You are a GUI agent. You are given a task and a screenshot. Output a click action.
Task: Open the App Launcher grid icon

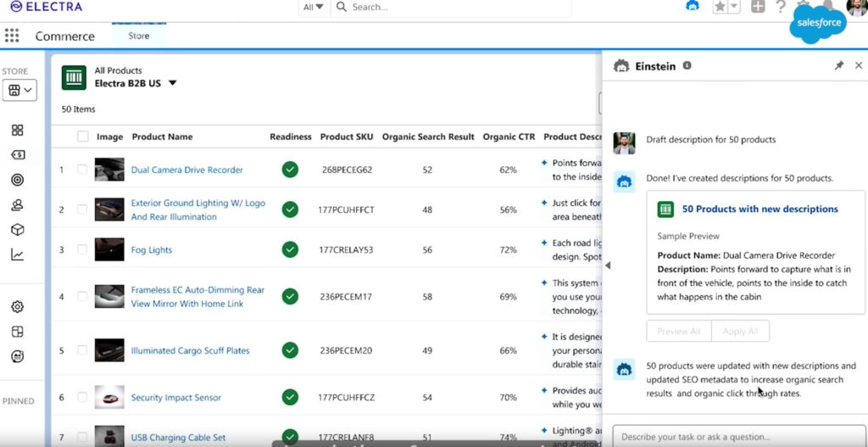[x=12, y=36]
